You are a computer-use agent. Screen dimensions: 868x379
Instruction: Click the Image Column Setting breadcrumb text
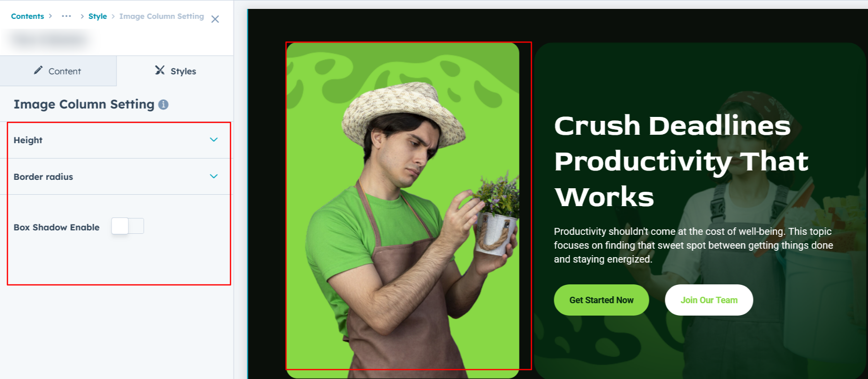[x=162, y=16]
